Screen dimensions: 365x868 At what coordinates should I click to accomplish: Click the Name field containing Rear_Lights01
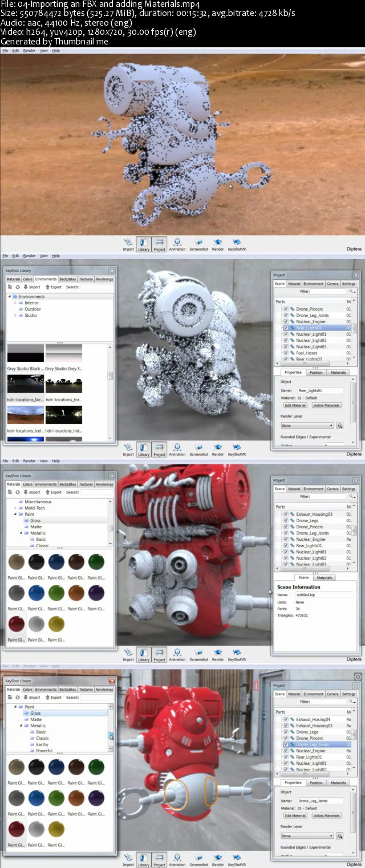pos(321,390)
